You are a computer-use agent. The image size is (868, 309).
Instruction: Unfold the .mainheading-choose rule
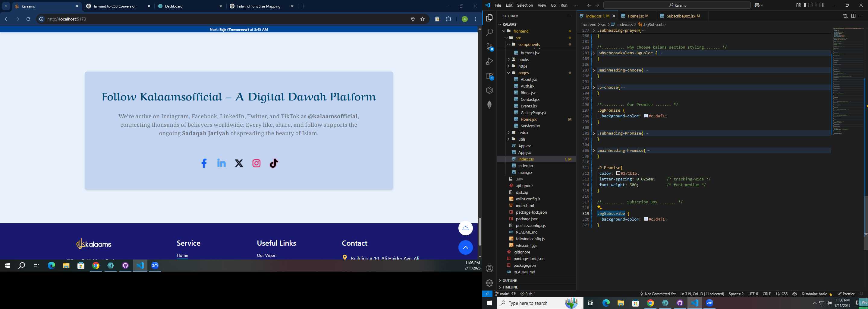(x=594, y=70)
